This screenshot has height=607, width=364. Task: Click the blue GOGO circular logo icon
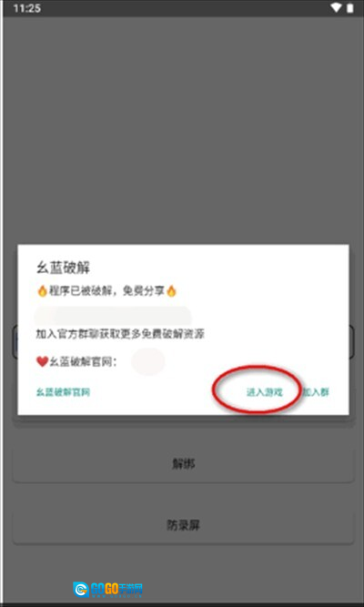click(81, 590)
